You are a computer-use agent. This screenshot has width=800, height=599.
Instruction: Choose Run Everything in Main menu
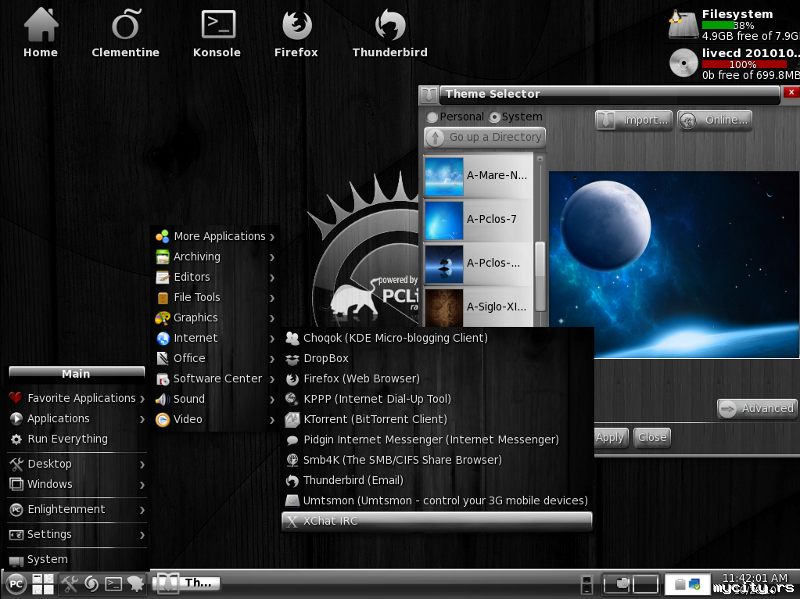pos(77,439)
